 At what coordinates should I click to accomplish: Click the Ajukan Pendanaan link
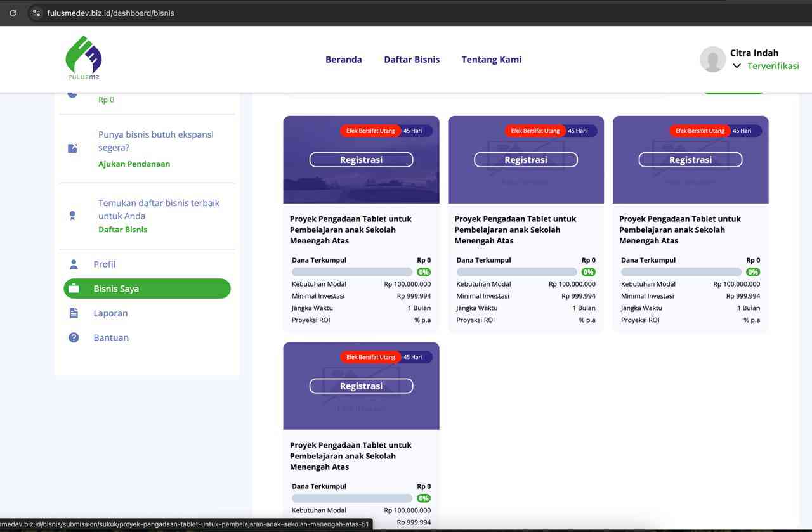pos(134,164)
